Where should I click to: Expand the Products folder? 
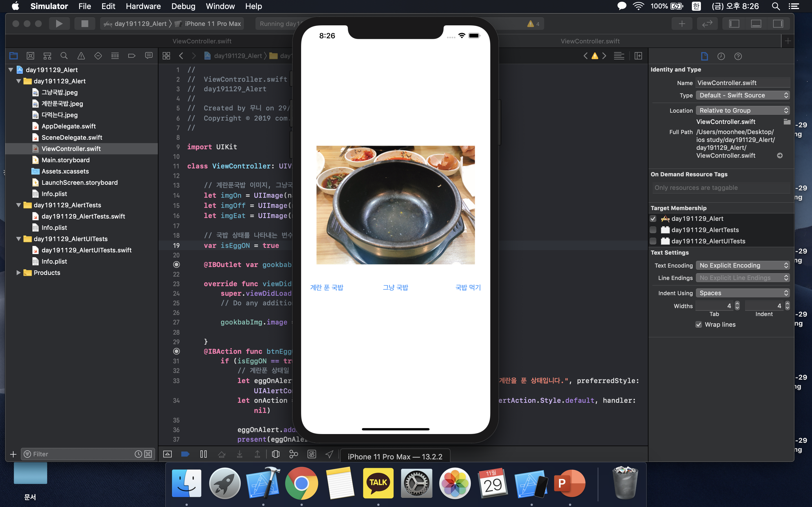click(18, 273)
